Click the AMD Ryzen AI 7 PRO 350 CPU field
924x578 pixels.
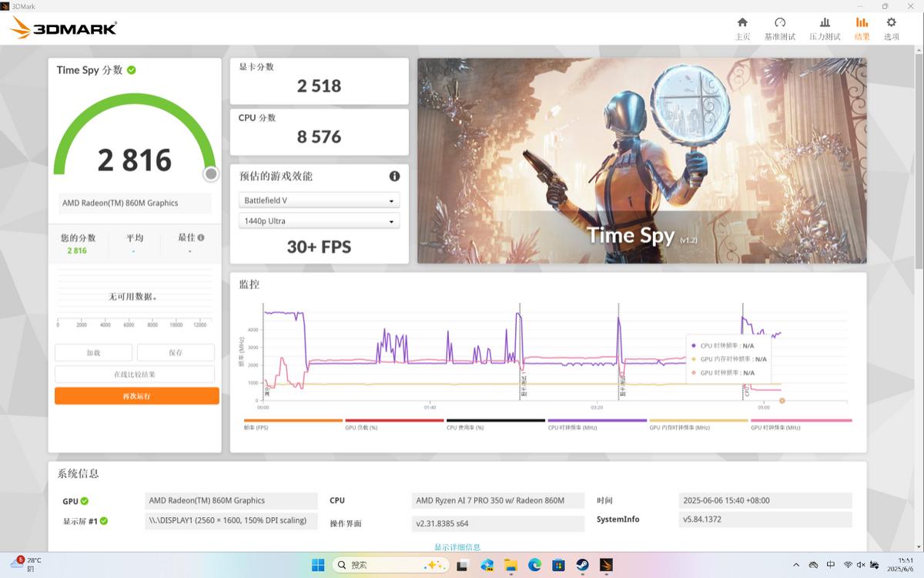[x=498, y=500]
